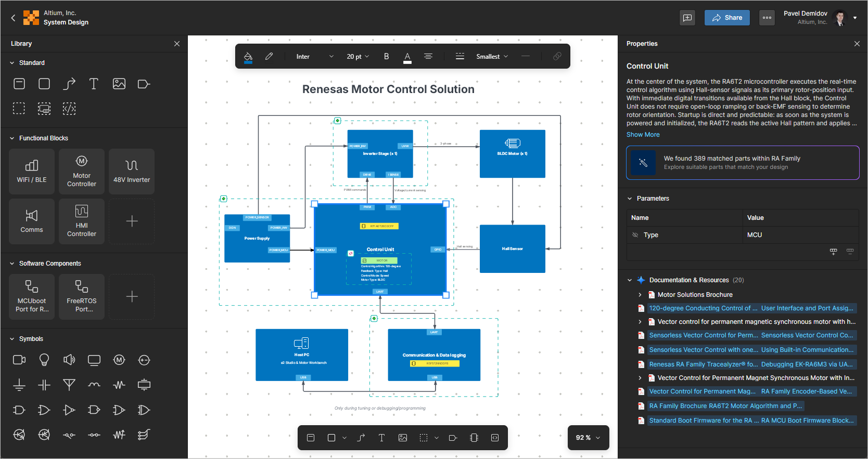Toggle visibility of the Type parameter
This screenshot has width=868, height=459.
click(635, 235)
